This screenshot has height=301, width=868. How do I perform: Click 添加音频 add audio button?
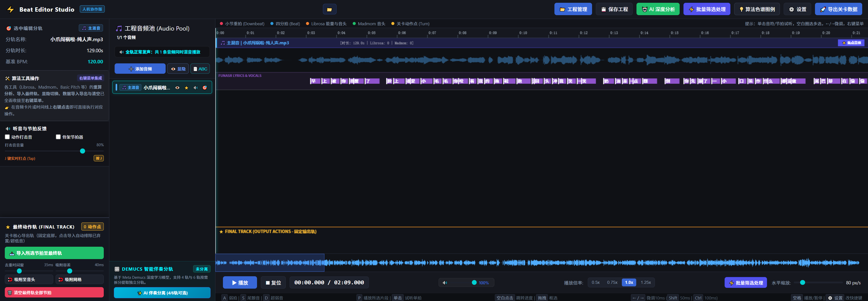140,69
